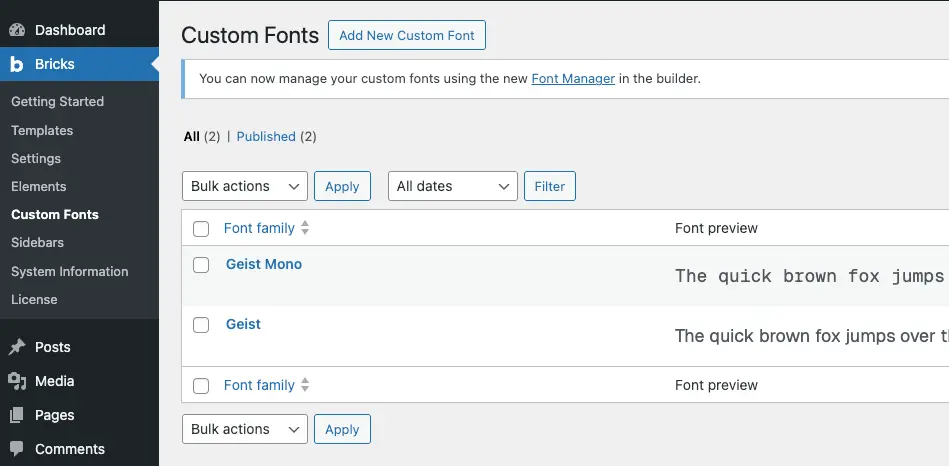Tick the select-all checkbox in table footer
Image resolution: width=949 pixels, height=466 pixels.
coord(201,386)
